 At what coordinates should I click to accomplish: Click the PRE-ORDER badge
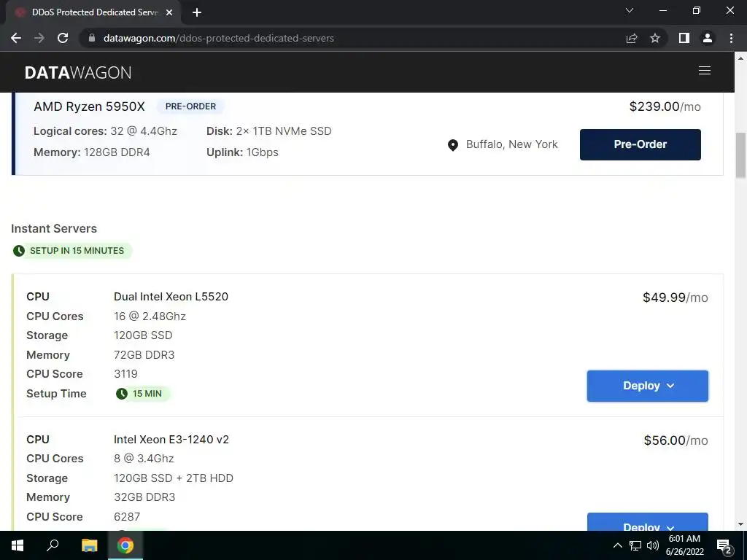click(190, 106)
